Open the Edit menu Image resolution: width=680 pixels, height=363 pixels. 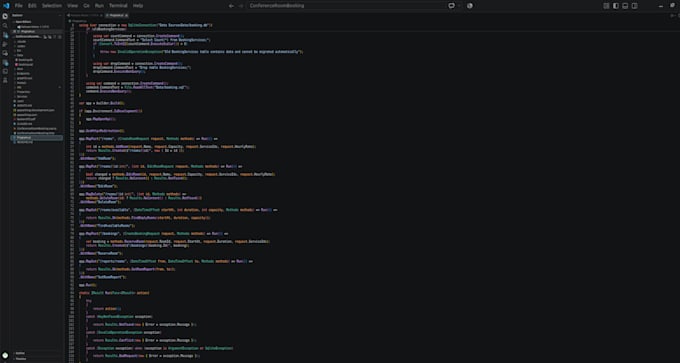coord(32,6)
